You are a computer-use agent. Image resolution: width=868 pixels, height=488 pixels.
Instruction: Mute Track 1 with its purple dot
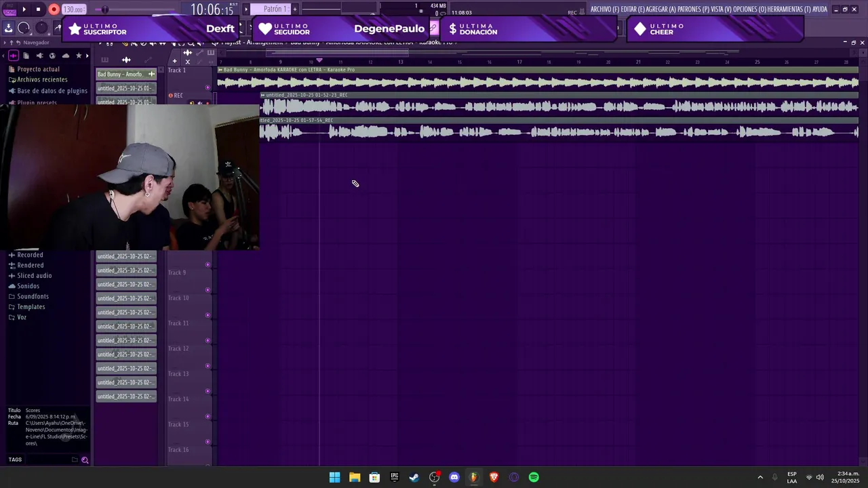coord(208,87)
